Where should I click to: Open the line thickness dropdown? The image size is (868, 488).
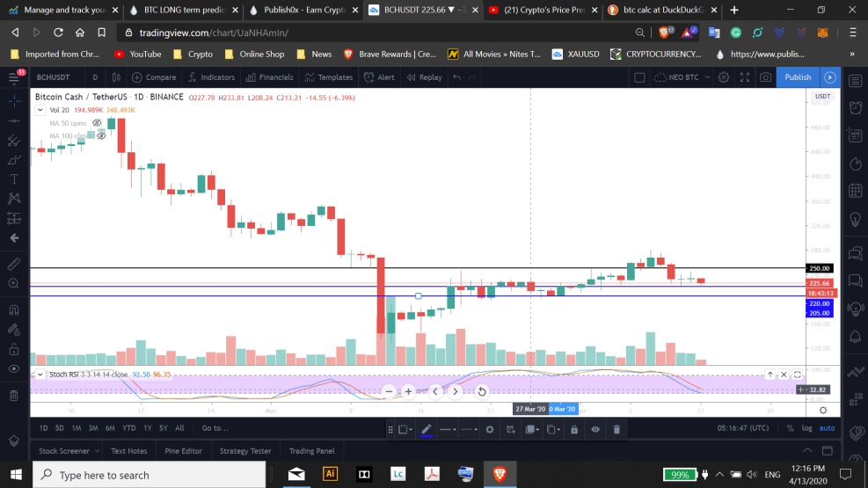pos(448,429)
